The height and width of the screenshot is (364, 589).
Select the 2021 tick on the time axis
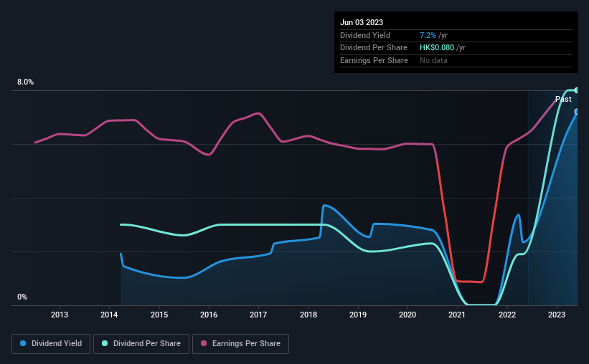coord(457,315)
